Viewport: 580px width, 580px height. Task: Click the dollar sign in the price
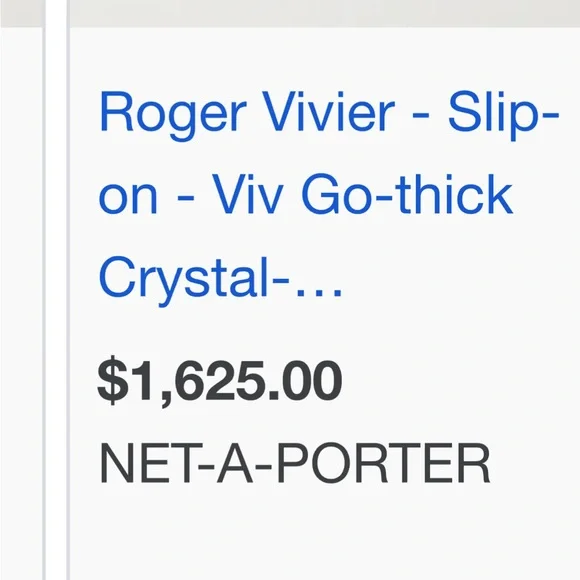110,381
